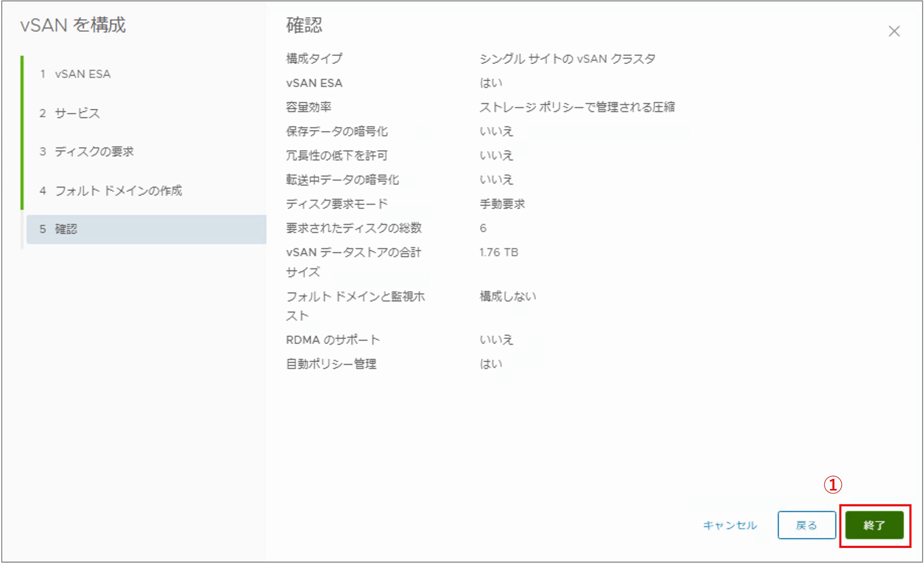This screenshot has width=924, height=563.
Task: Click the キャンセル link
Action: [730, 525]
